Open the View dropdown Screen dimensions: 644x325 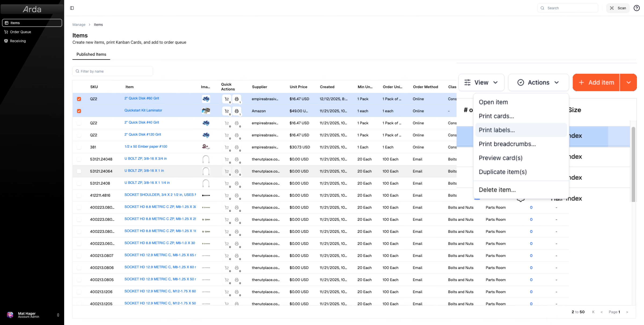pos(481,83)
